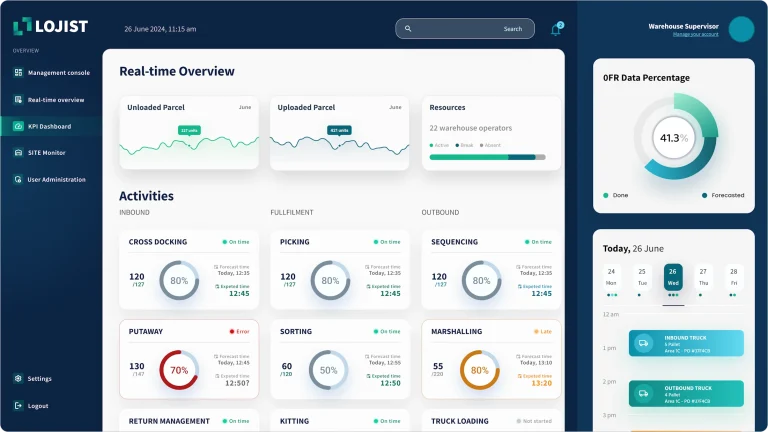This screenshot has height=432, width=768.
Task: Click the search input field
Action: [x=465, y=28]
